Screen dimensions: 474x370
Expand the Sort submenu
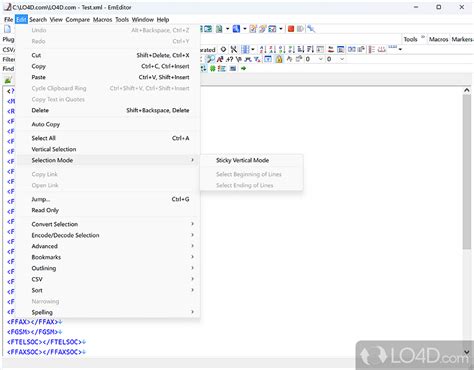[x=108, y=290]
